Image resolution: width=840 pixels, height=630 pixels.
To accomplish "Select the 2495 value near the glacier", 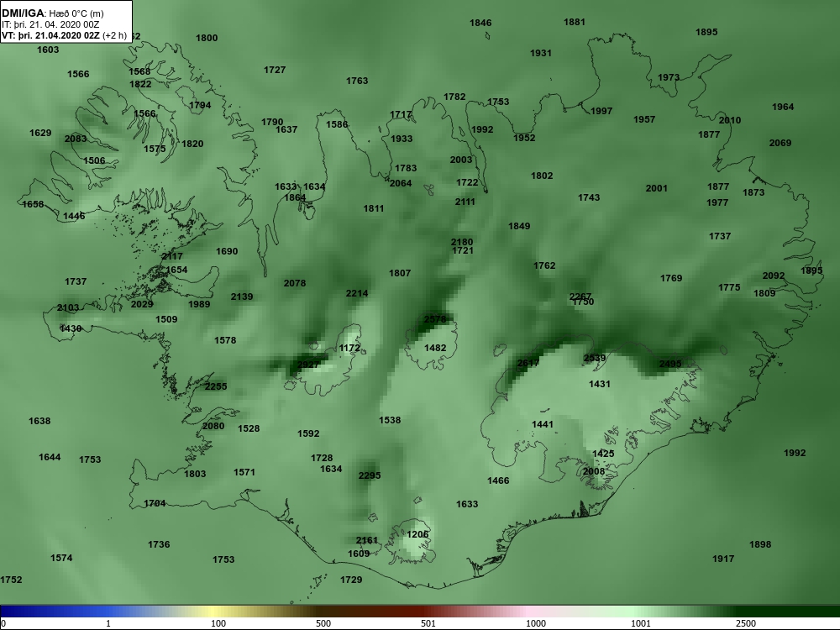I will pyautogui.click(x=670, y=364).
